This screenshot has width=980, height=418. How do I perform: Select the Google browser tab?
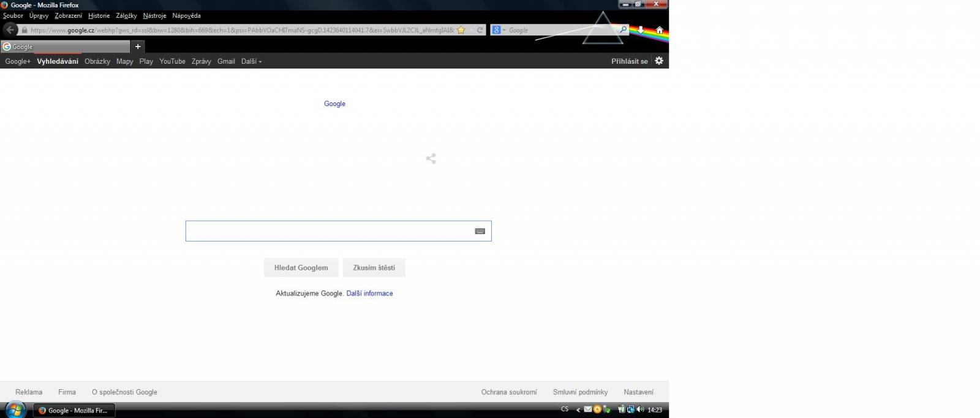[x=65, y=47]
